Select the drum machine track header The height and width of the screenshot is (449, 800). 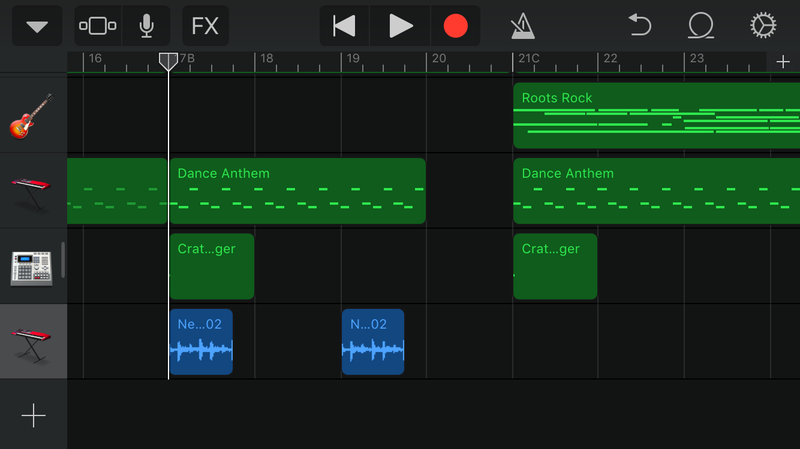(x=32, y=266)
